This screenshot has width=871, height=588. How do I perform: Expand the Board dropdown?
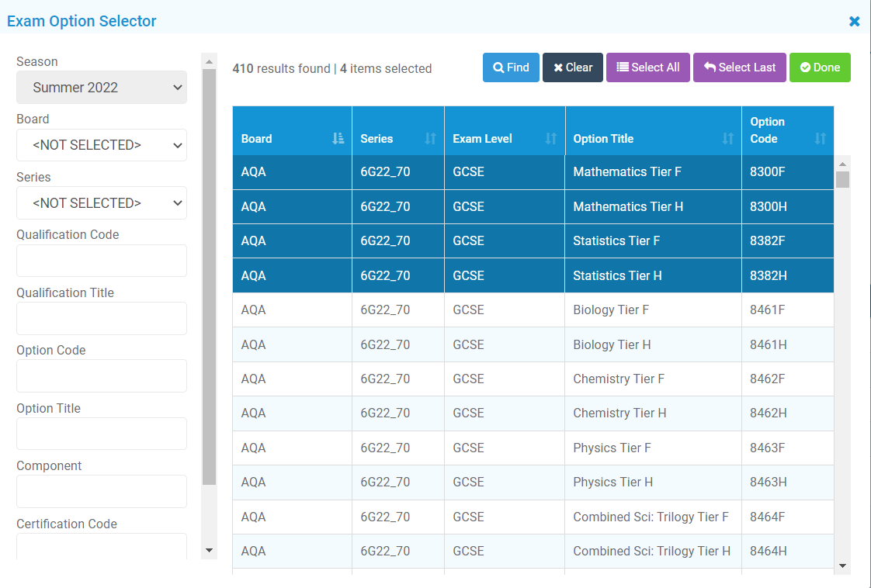pos(102,145)
